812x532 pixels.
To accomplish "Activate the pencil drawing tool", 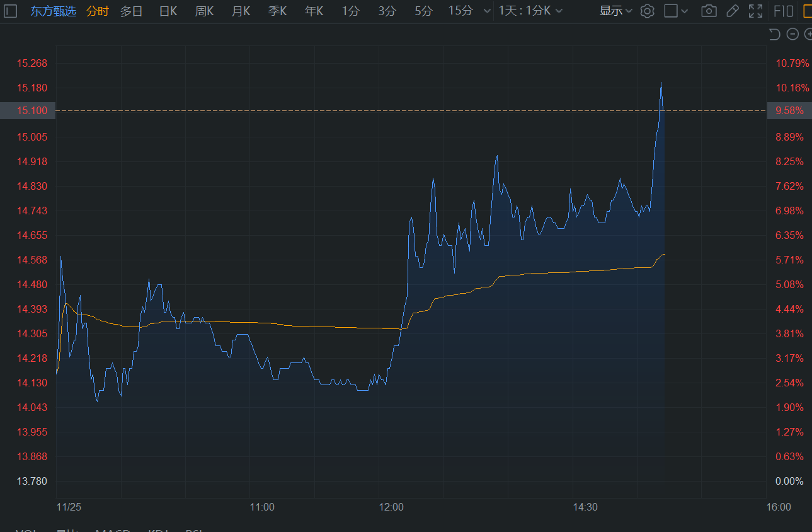I will pos(732,11).
